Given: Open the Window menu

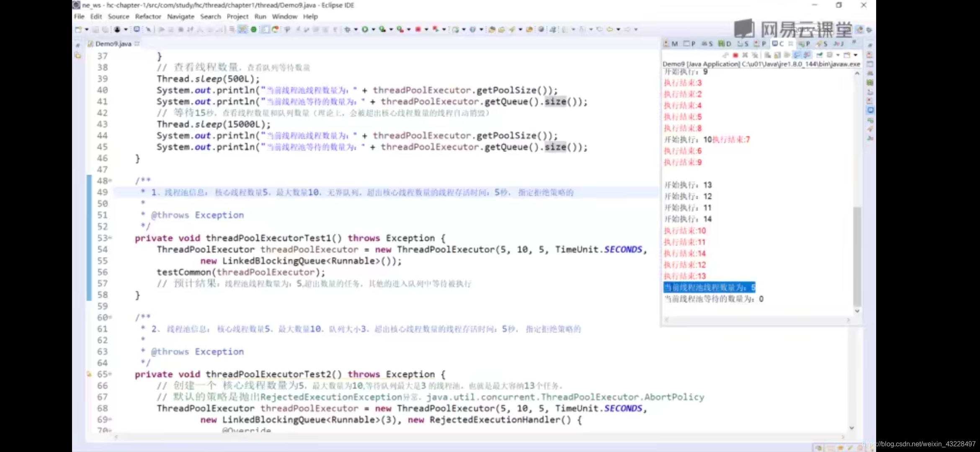Looking at the screenshot, I should point(284,16).
